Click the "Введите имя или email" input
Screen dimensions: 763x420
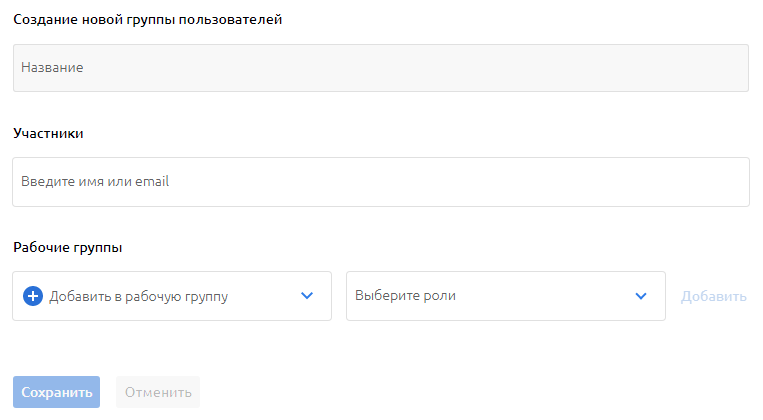click(380, 182)
